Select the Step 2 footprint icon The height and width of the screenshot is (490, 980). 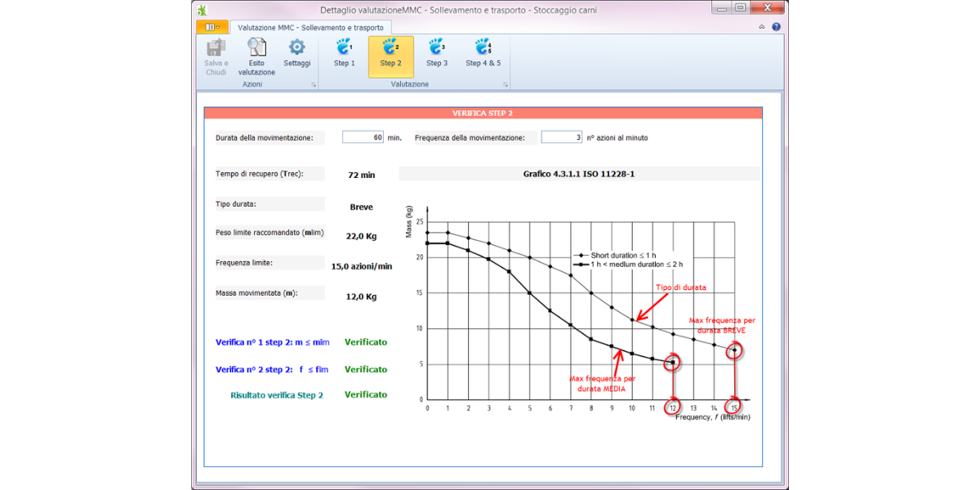[x=390, y=47]
